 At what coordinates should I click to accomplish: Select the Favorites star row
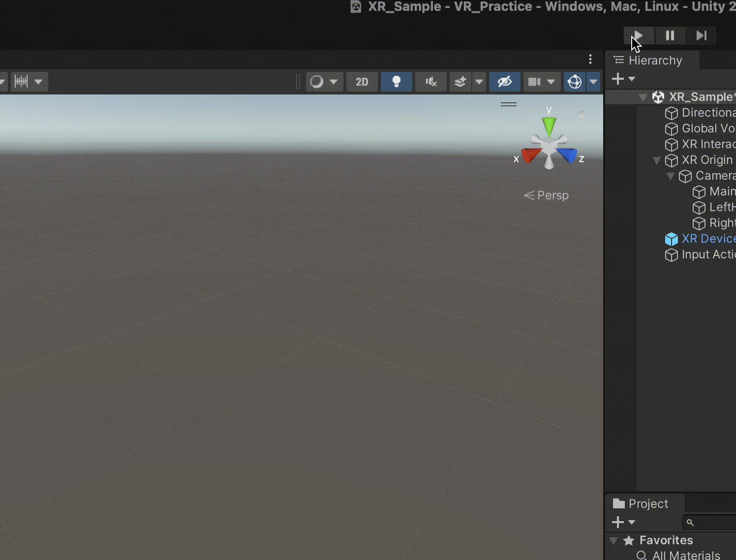[670, 540]
